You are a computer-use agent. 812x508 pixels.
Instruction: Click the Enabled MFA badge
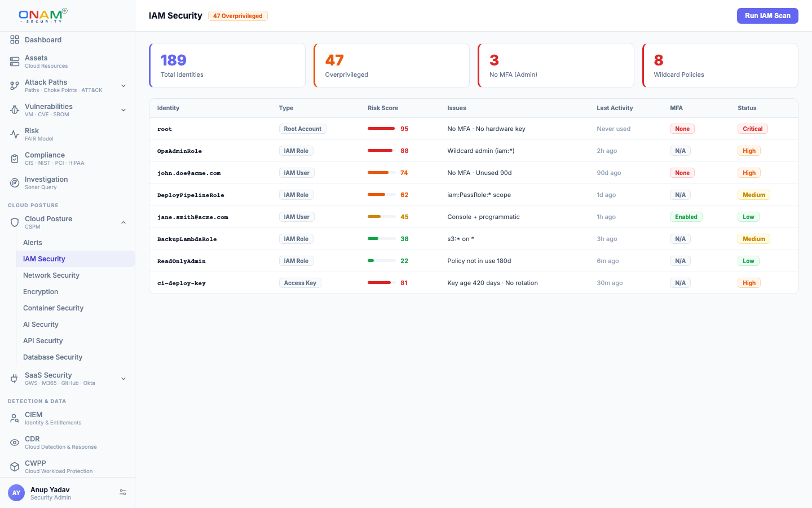686,217
